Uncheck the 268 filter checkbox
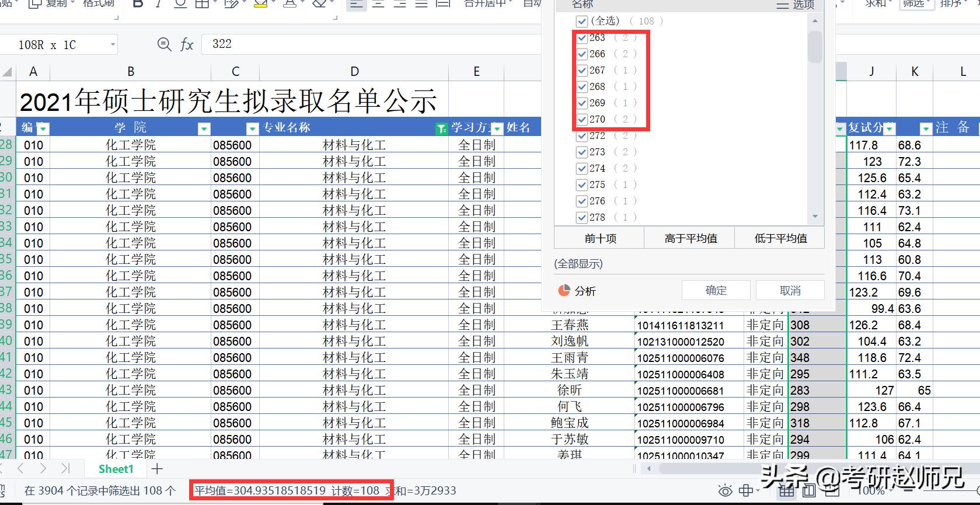The height and width of the screenshot is (505, 980). [582, 87]
